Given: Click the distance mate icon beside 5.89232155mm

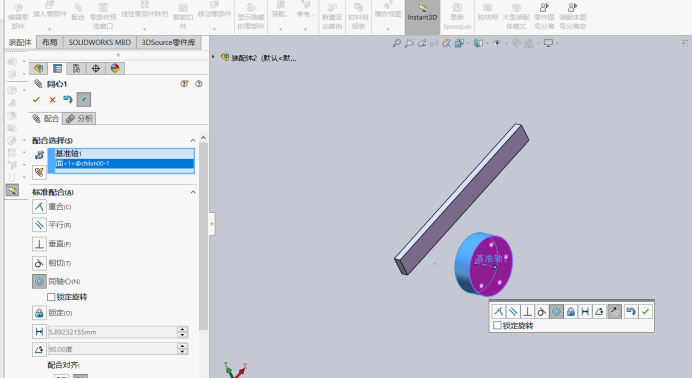Looking at the screenshot, I should [x=39, y=332].
